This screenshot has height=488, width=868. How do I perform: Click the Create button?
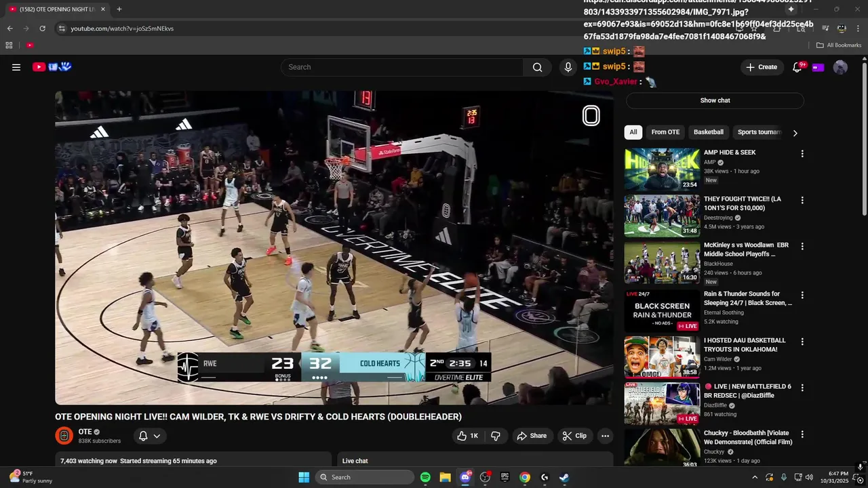(x=762, y=67)
